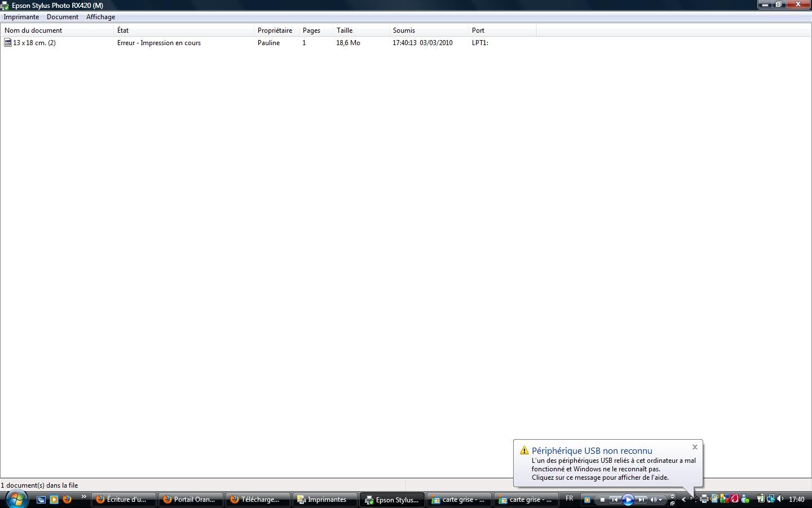This screenshot has width=812, height=508.
Task: Sort by Propriétaire column header
Action: (x=276, y=30)
